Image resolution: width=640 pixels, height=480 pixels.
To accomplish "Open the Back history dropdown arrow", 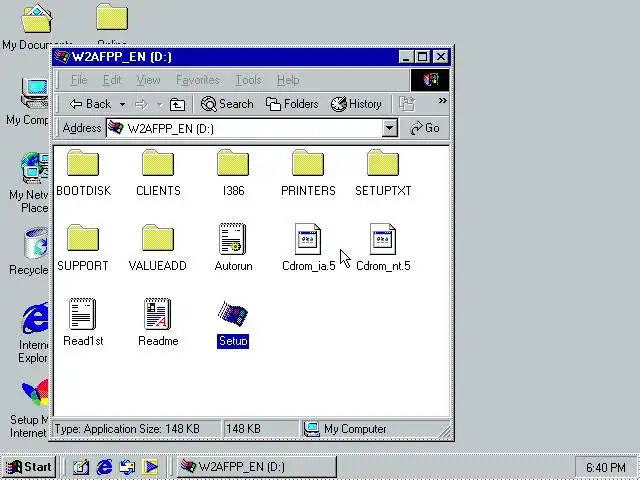I will (122, 104).
